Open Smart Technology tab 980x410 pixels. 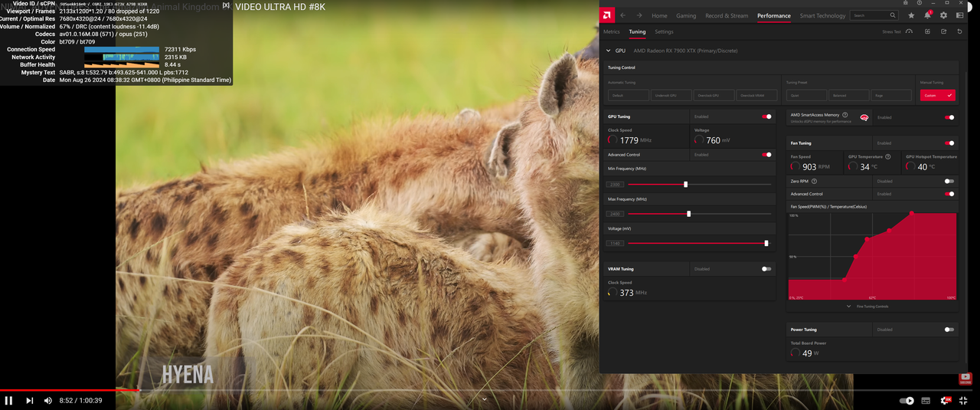pos(823,15)
